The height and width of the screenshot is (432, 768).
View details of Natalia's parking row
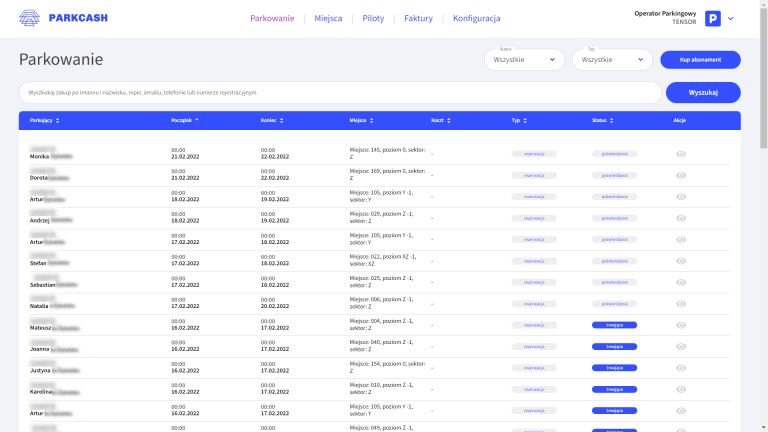click(x=681, y=304)
